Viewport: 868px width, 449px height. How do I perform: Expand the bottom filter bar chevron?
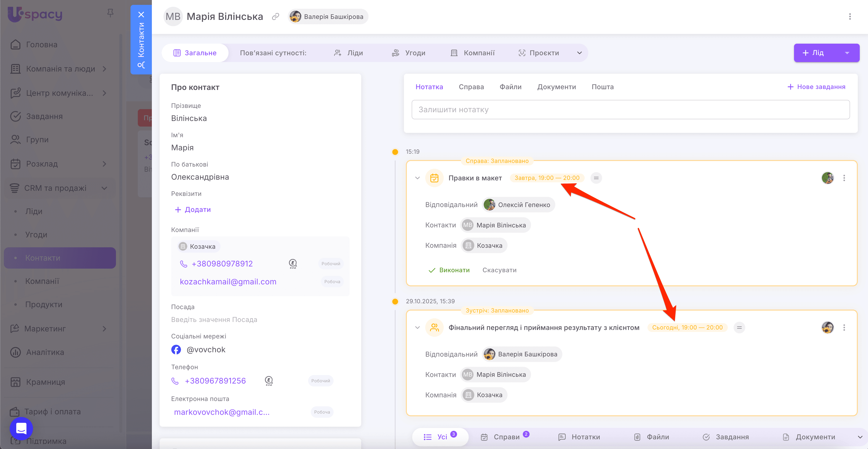coord(860,437)
